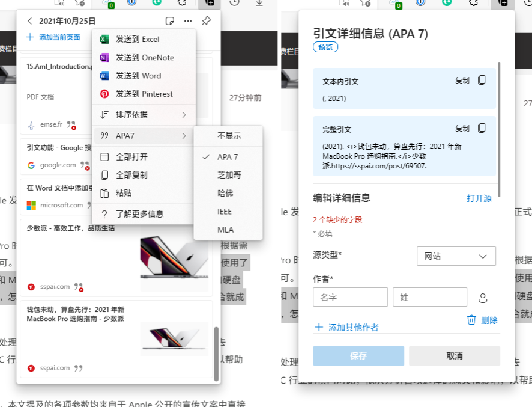Add current page via 添加当前页面

(x=53, y=37)
